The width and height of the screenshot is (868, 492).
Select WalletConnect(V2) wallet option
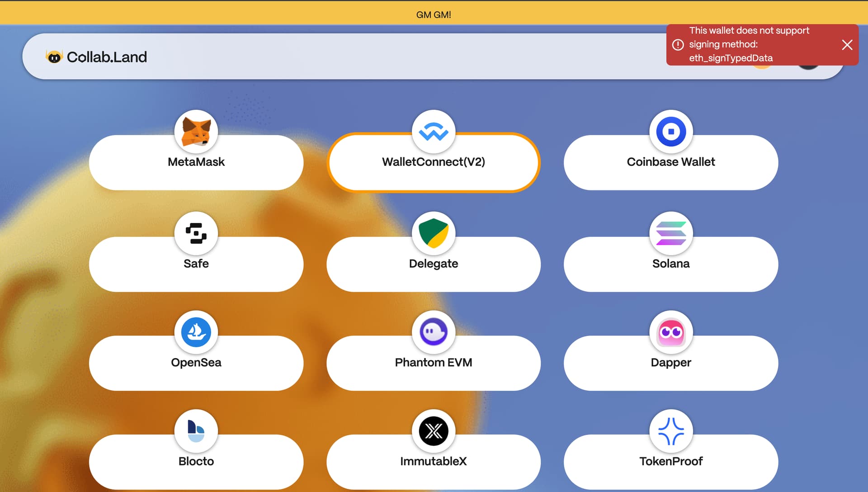[x=434, y=162]
